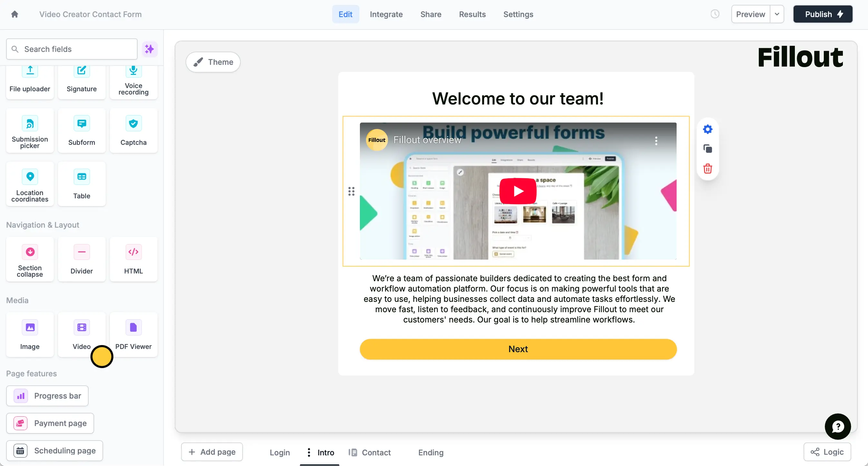
Task: Add a Scheduling page
Action: pos(54,451)
